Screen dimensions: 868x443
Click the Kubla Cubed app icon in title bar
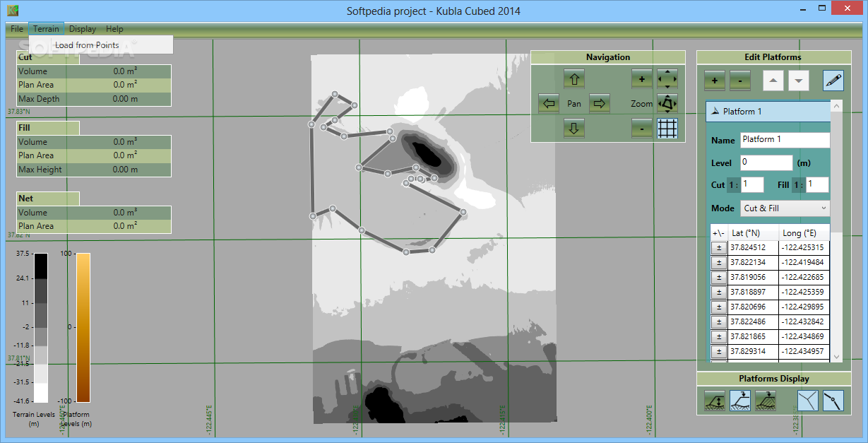[13, 11]
